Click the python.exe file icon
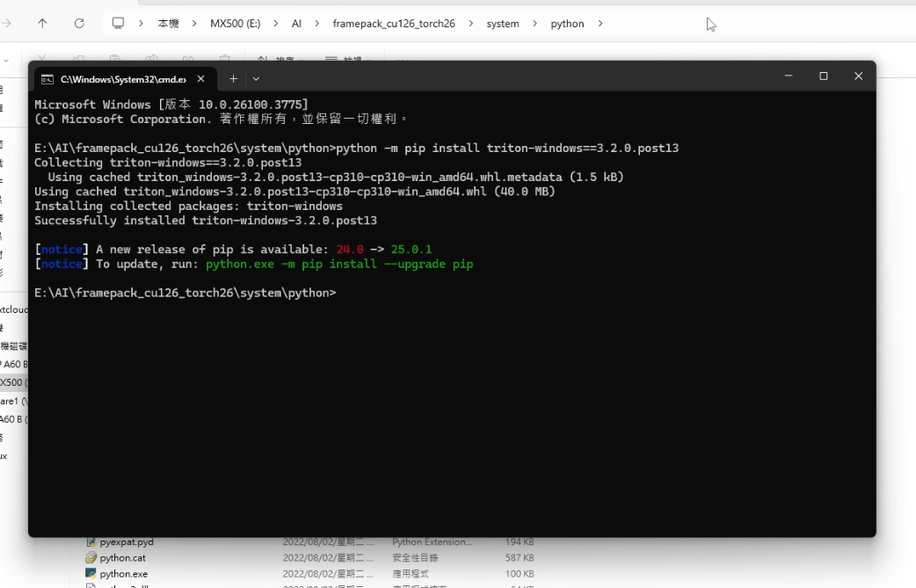 pos(91,573)
